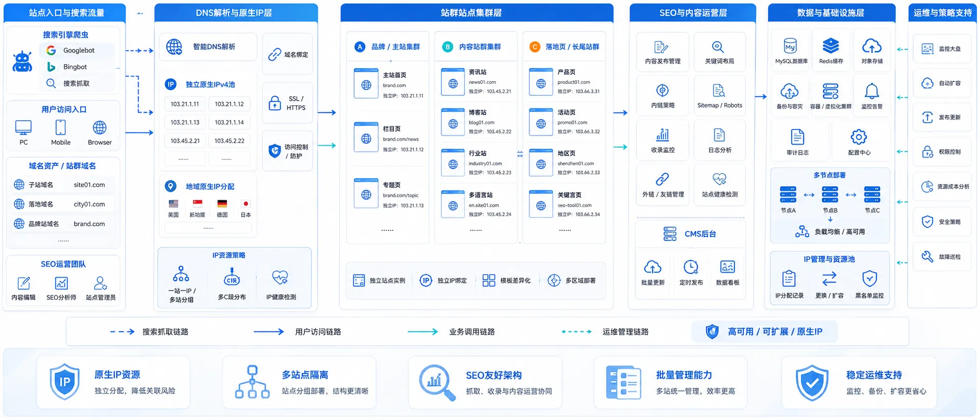This screenshot has width=980, height=420.
Task: Click the 站点健康检测 heart icon
Action: pyautogui.click(x=719, y=179)
